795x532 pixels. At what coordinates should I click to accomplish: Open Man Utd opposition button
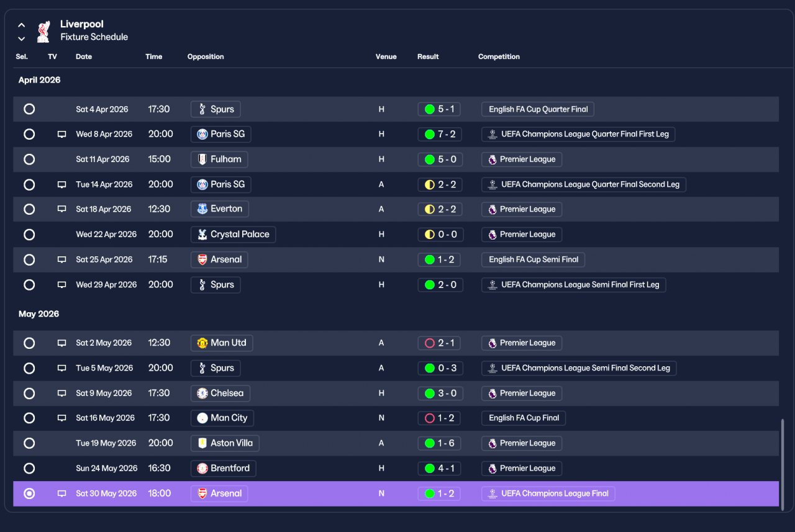tap(222, 343)
